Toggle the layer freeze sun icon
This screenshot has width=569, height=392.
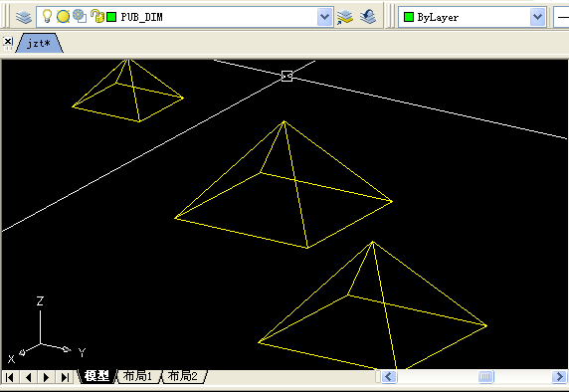(x=63, y=16)
